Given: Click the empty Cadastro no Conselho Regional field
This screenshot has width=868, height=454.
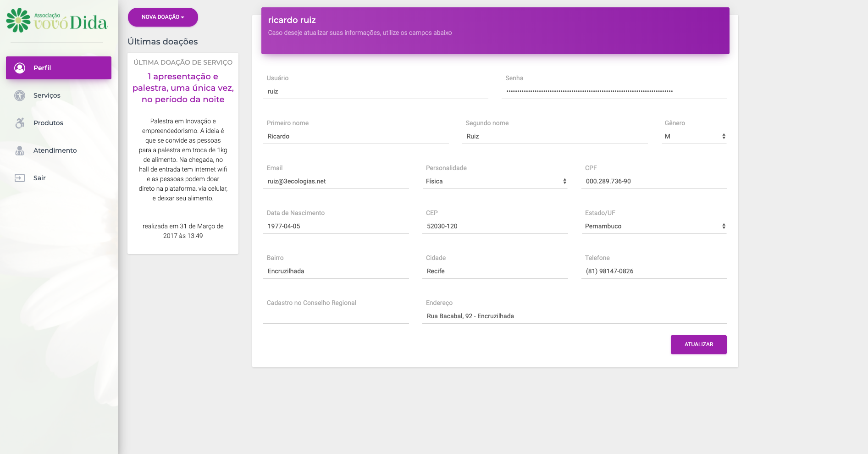Looking at the screenshot, I should coord(336,316).
